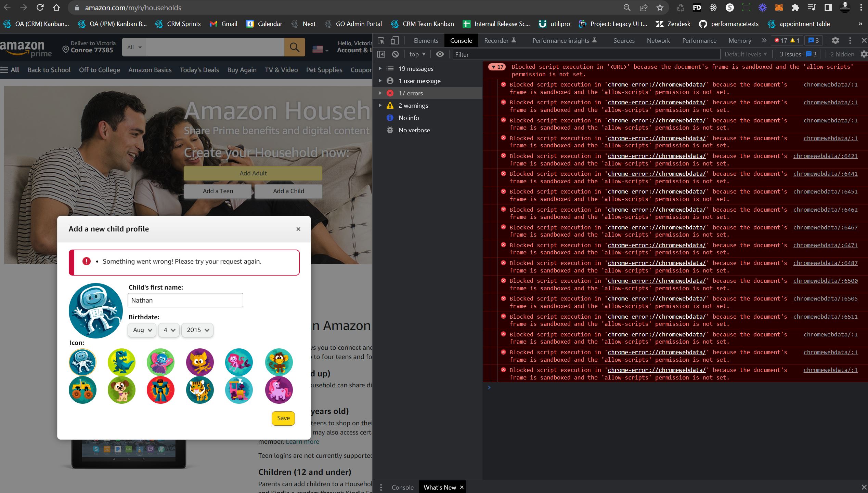Image resolution: width=868 pixels, height=493 pixels.
Task: Click the Add a Teen button
Action: click(x=218, y=191)
